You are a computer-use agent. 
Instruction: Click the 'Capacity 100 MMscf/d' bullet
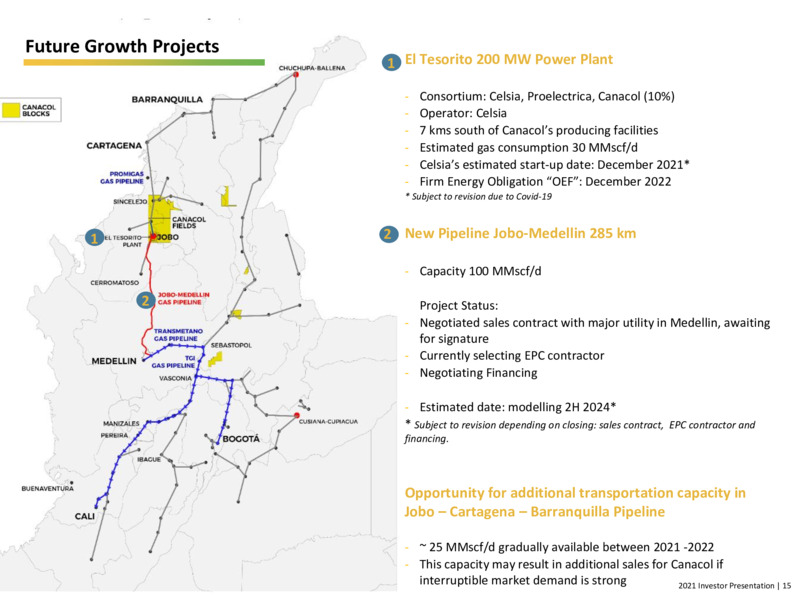(x=480, y=271)
